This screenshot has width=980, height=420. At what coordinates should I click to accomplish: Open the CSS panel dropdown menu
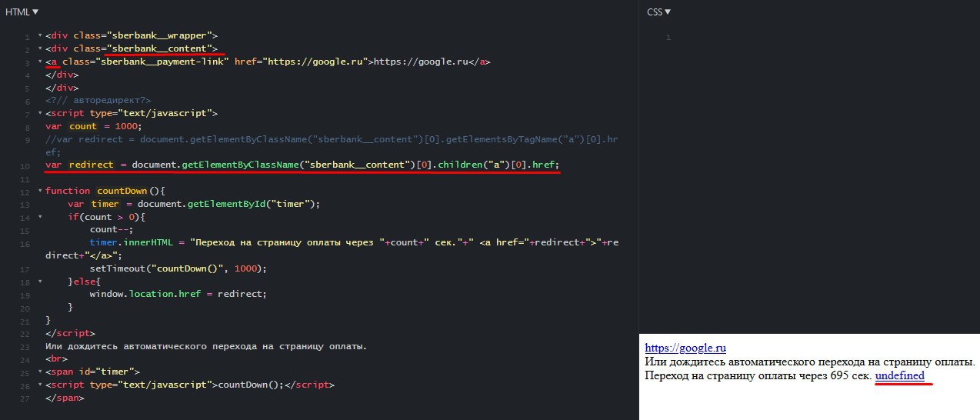(659, 12)
